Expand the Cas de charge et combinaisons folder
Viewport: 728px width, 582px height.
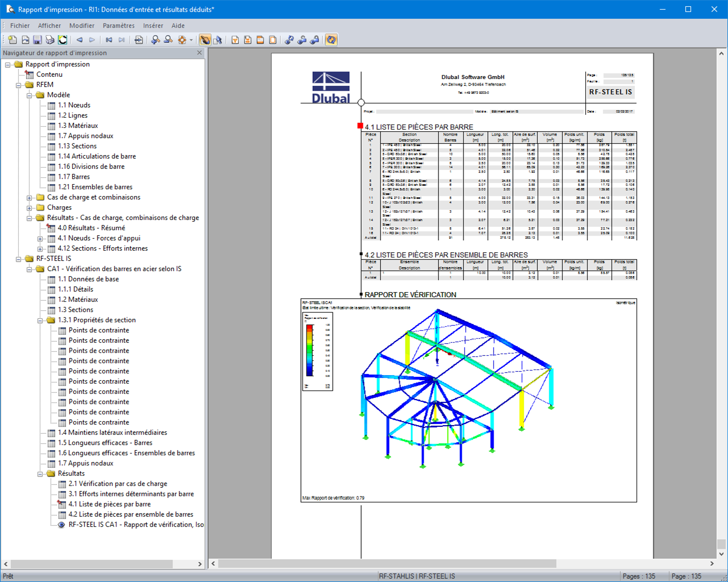coord(30,197)
